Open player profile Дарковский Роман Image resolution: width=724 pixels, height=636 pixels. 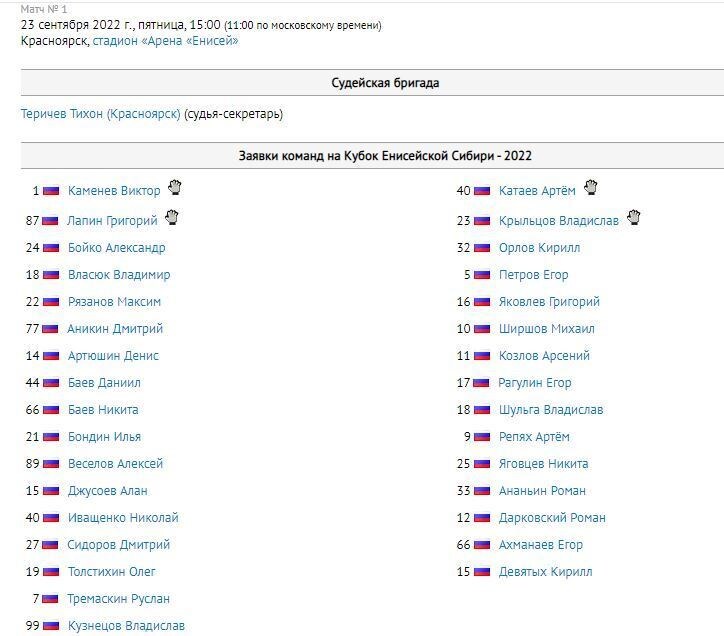552,518
